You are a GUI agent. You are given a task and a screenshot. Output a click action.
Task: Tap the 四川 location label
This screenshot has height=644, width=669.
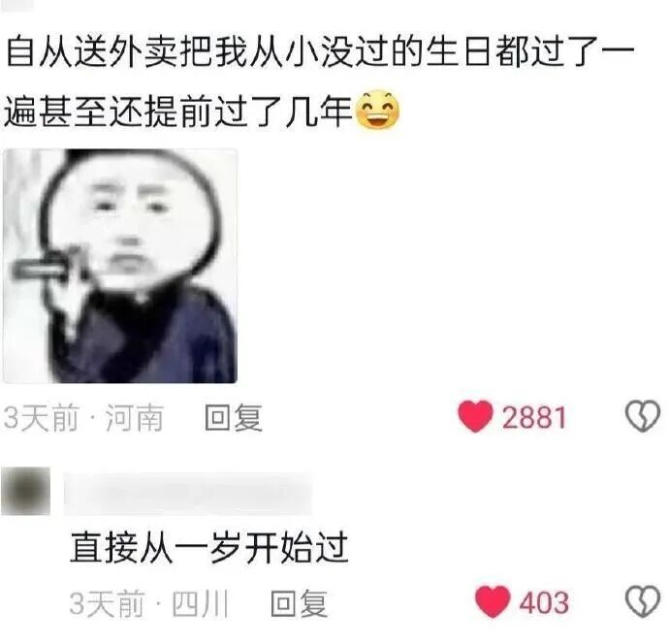200,603
